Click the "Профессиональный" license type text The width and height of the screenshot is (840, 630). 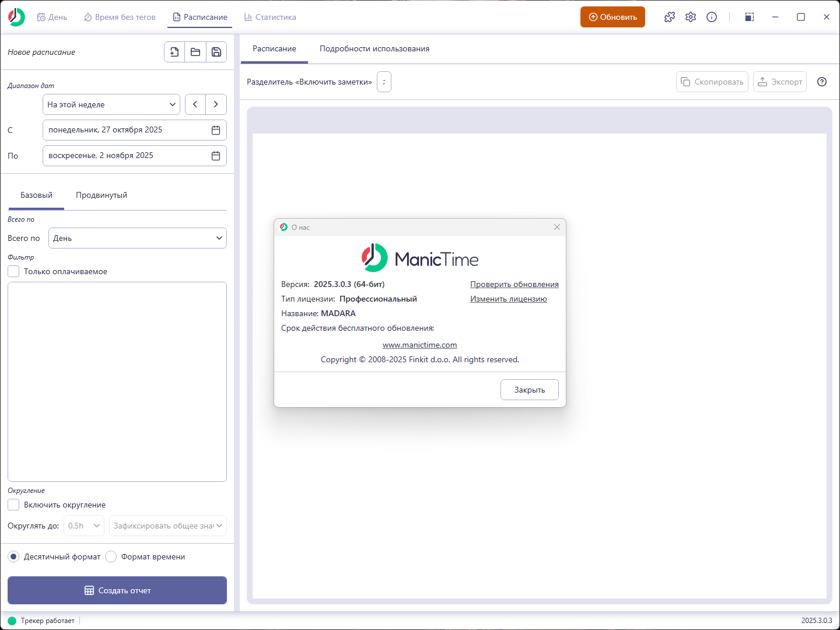coord(378,299)
